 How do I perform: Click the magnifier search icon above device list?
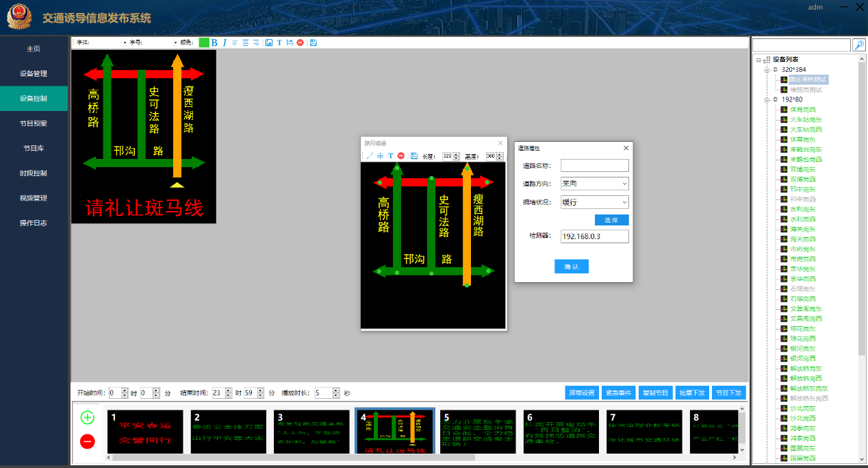point(858,45)
